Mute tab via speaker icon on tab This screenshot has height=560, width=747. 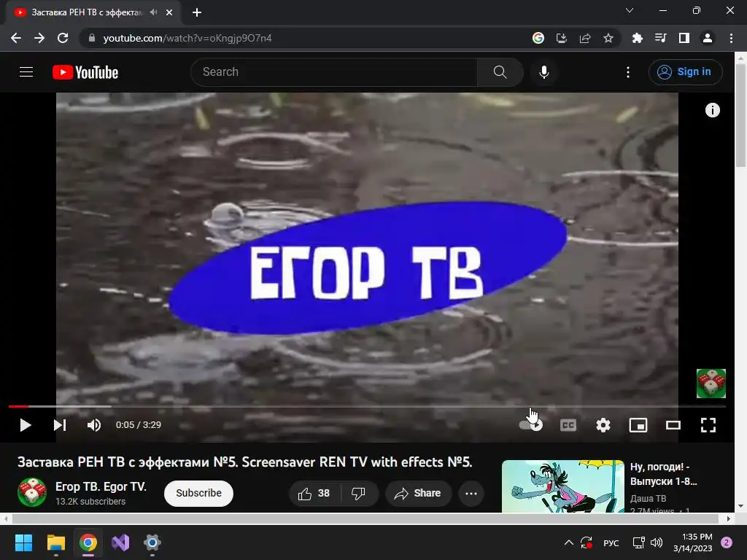153,12
